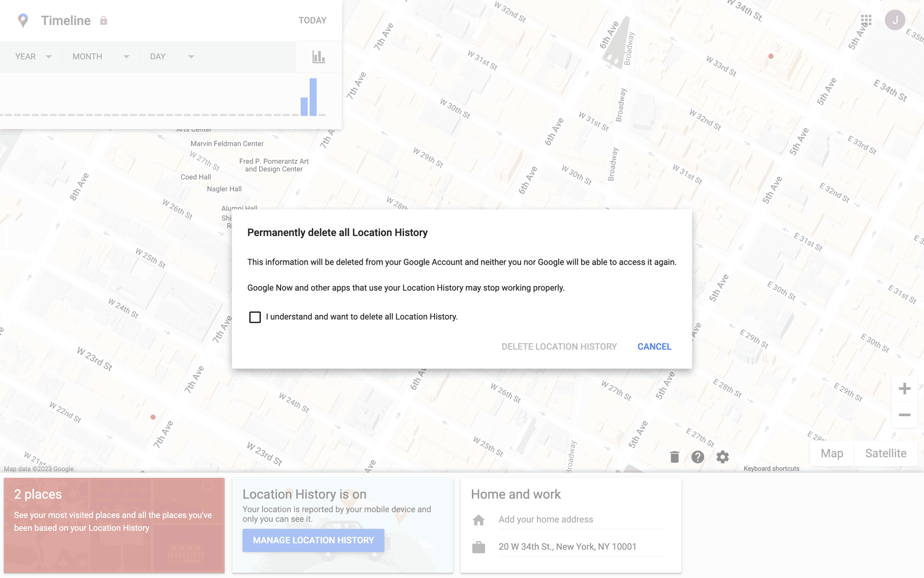Open the settings gear icon
The image size is (924, 578).
click(722, 457)
